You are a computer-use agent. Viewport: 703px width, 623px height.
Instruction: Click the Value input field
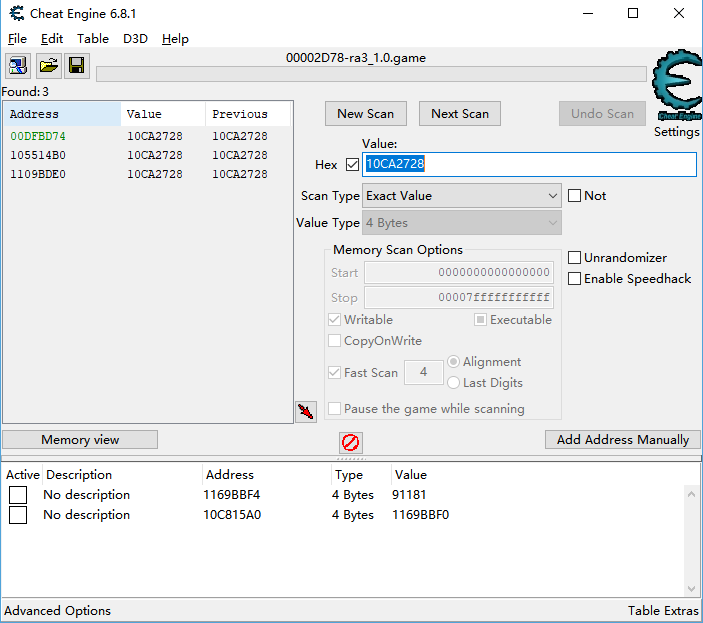(x=529, y=164)
